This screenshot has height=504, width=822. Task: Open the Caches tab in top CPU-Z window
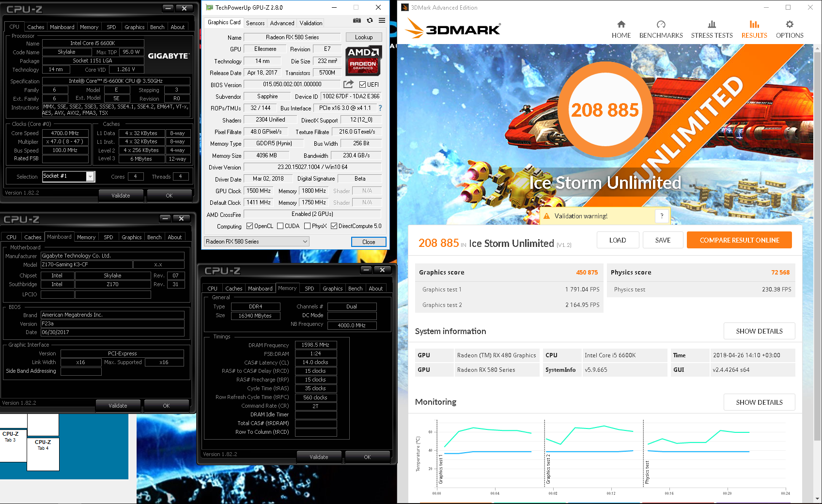36,27
